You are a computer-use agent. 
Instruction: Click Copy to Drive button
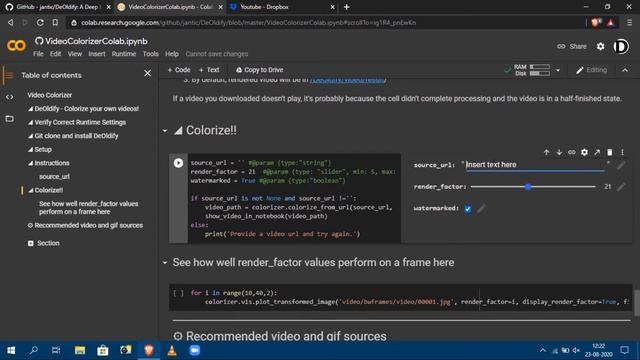click(x=260, y=70)
